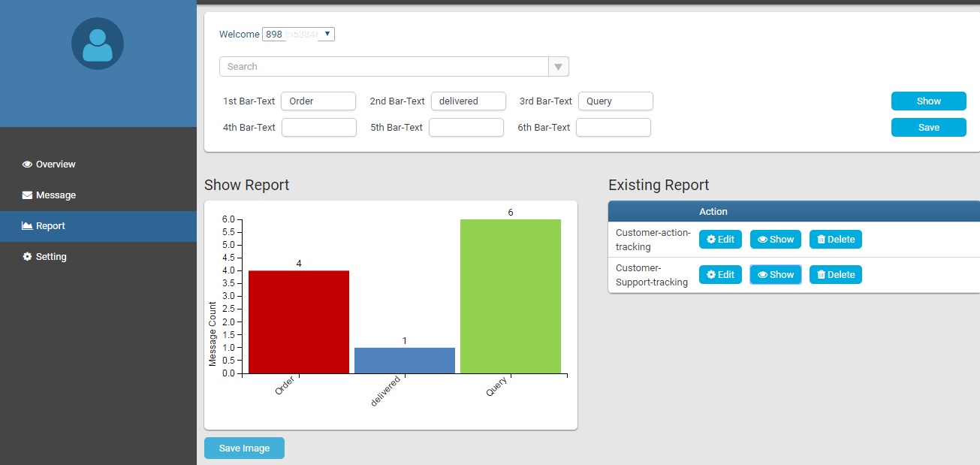The height and width of the screenshot is (465, 980).
Task: Click the envelope icon beside Message
Action: point(28,195)
